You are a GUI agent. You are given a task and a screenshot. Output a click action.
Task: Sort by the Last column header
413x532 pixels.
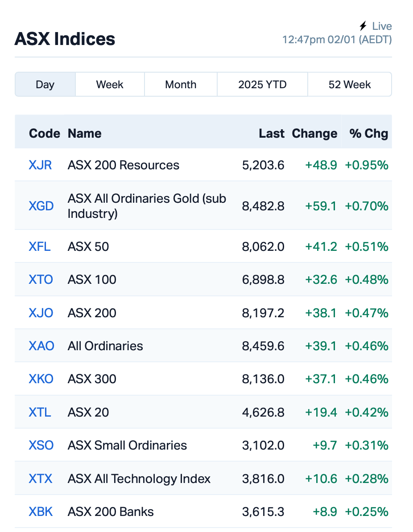point(271,133)
